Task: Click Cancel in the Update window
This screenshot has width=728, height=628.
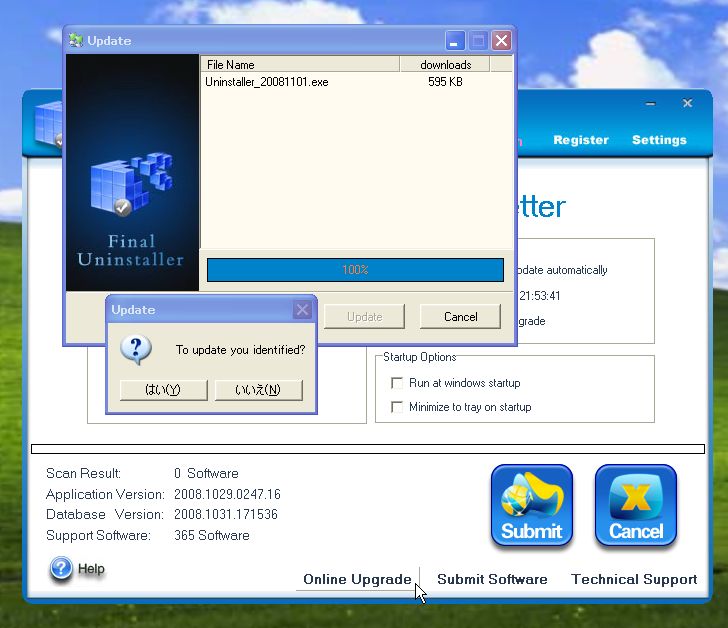Action: [x=461, y=317]
